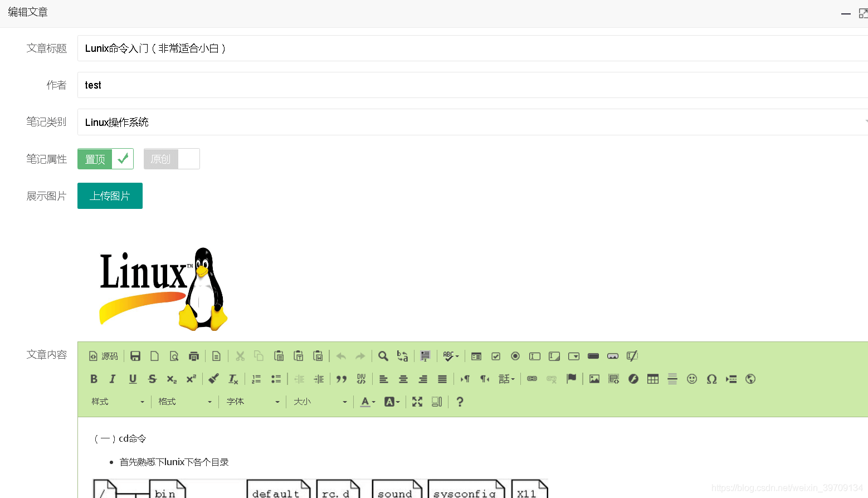Screen dimensions: 868x498
Task: Click the 上传图片 upload button
Action: [x=110, y=196]
